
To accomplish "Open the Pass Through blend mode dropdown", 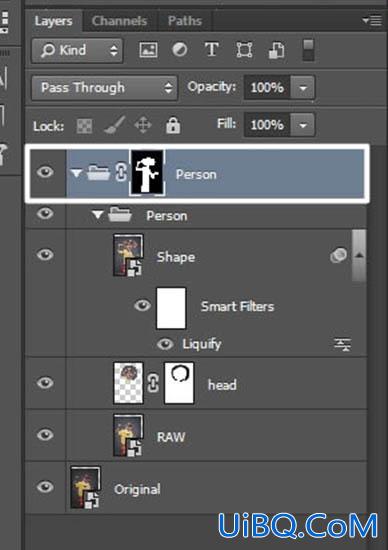I will (104, 88).
